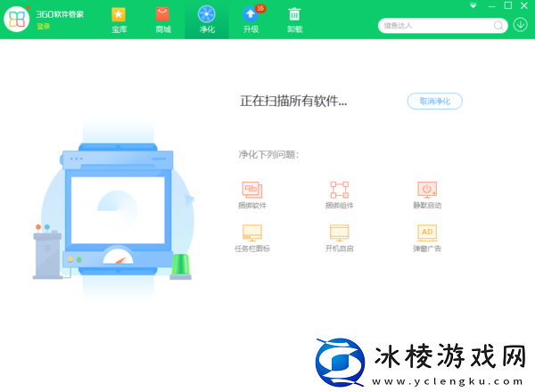The image size is (535, 392).
Task: Click the 登录 login link
Action: 44,27
